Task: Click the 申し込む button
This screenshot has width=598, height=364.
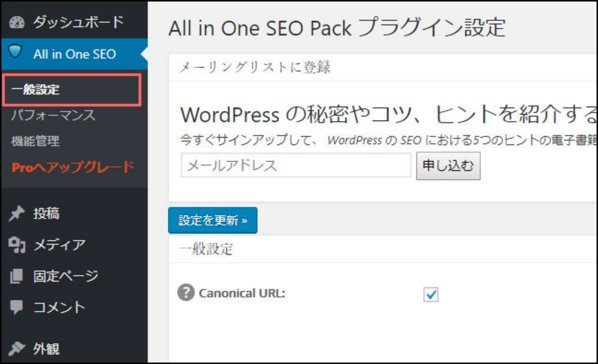Action: click(448, 166)
